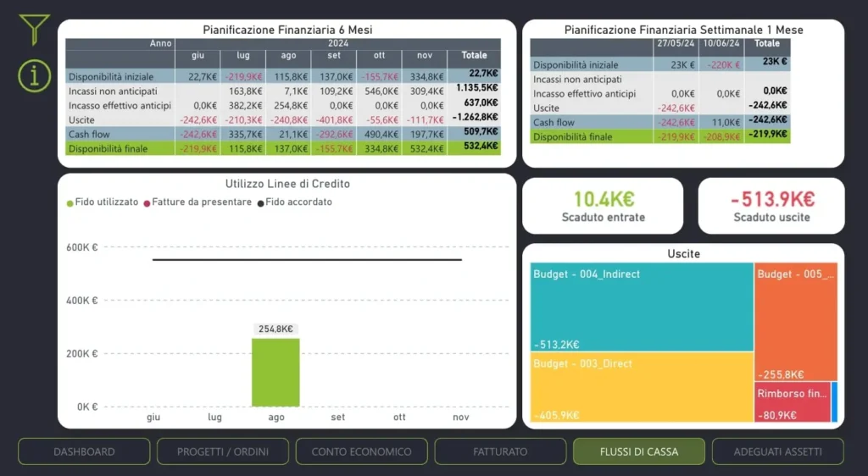
Task: Open the circled info icon
Action: point(34,75)
